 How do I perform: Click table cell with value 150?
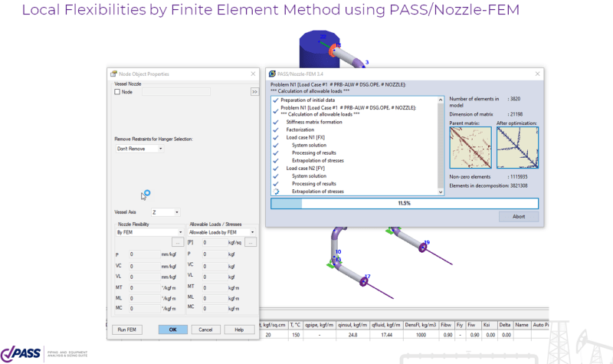click(x=295, y=335)
